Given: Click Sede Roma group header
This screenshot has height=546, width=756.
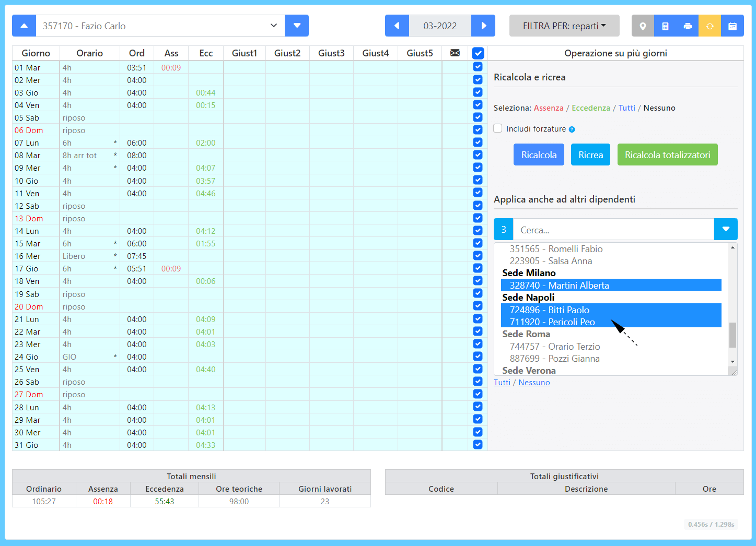Looking at the screenshot, I should pos(526,334).
